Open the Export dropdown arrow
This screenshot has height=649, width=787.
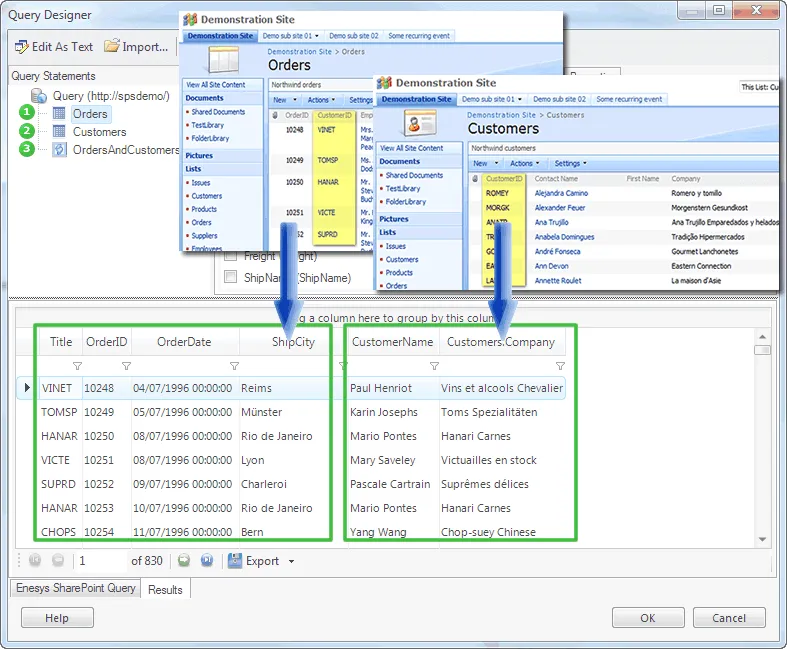pos(291,562)
